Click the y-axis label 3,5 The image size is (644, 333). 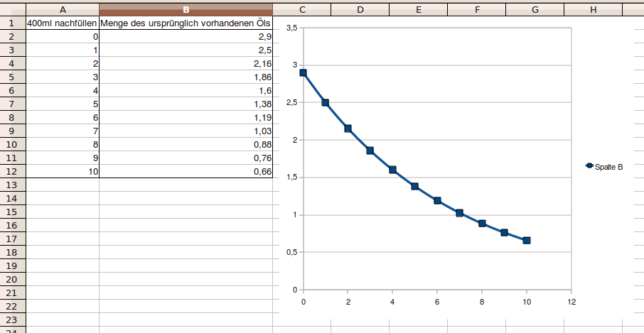(291, 28)
